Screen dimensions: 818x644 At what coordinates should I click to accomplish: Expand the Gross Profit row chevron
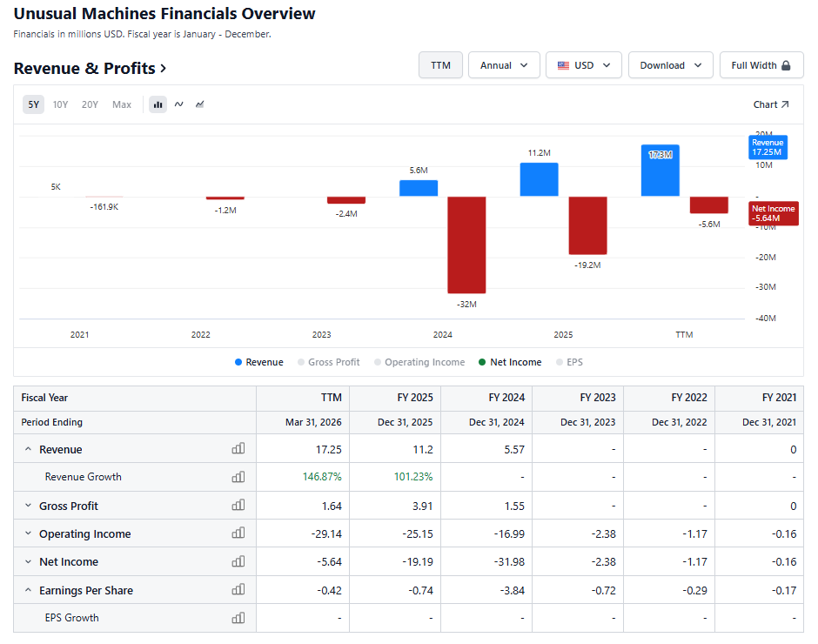pyautogui.click(x=28, y=506)
